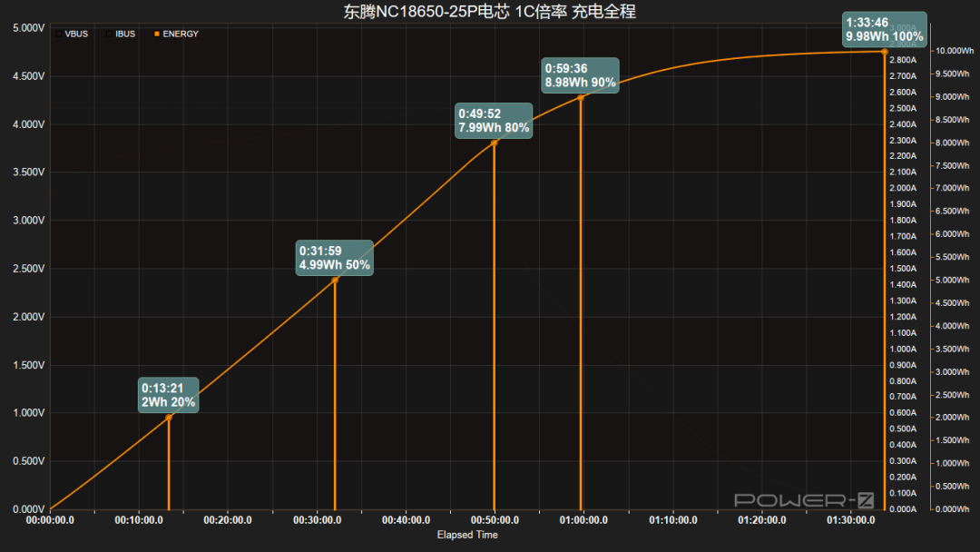Select the 0:59:36 8.98Wh 90% label
The height and width of the screenshot is (552, 980).
click(x=580, y=75)
